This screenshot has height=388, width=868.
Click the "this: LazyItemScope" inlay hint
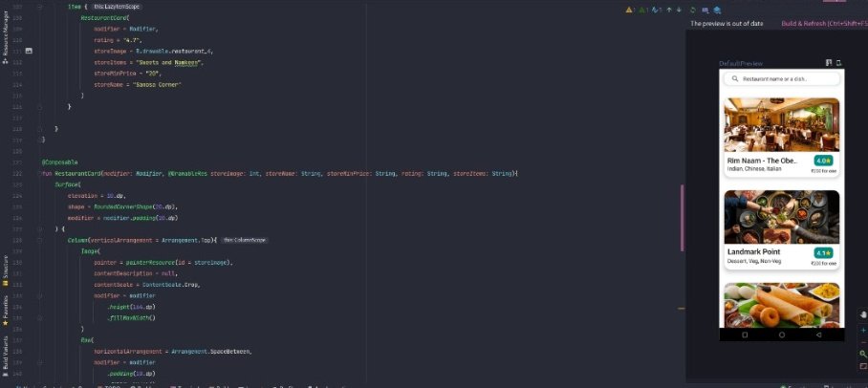[116, 7]
